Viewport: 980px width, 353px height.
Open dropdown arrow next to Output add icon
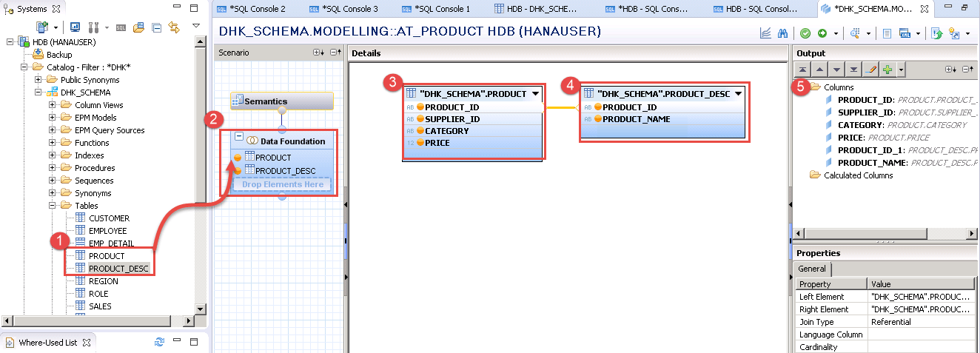coord(901,70)
